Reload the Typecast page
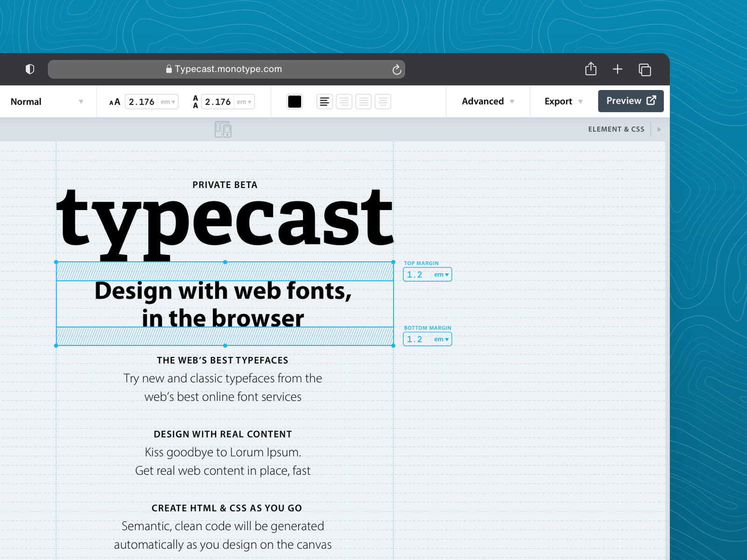The width and height of the screenshot is (747, 560). click(396, 70)
